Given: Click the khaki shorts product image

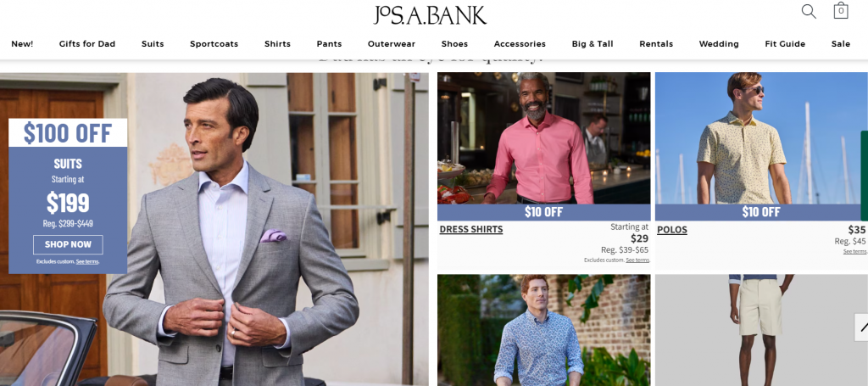Looking at the screenshot, I should pos(761,330).
